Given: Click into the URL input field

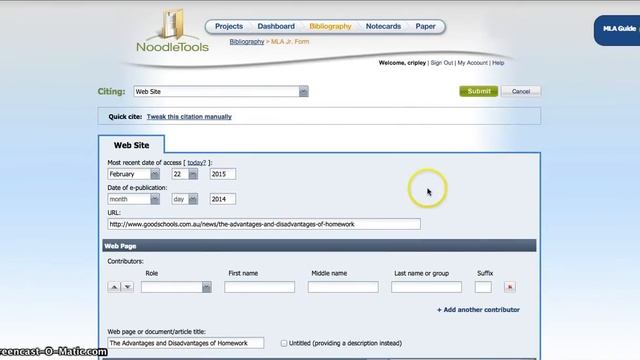Looking at the screenshot, I should tap(264, 224).
